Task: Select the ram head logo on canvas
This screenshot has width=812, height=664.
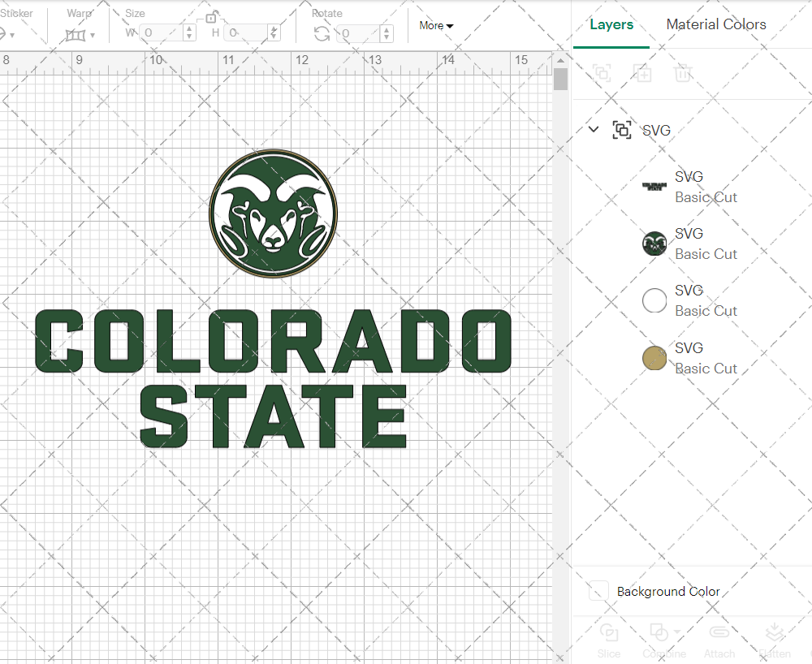Action: coord(273,213)
